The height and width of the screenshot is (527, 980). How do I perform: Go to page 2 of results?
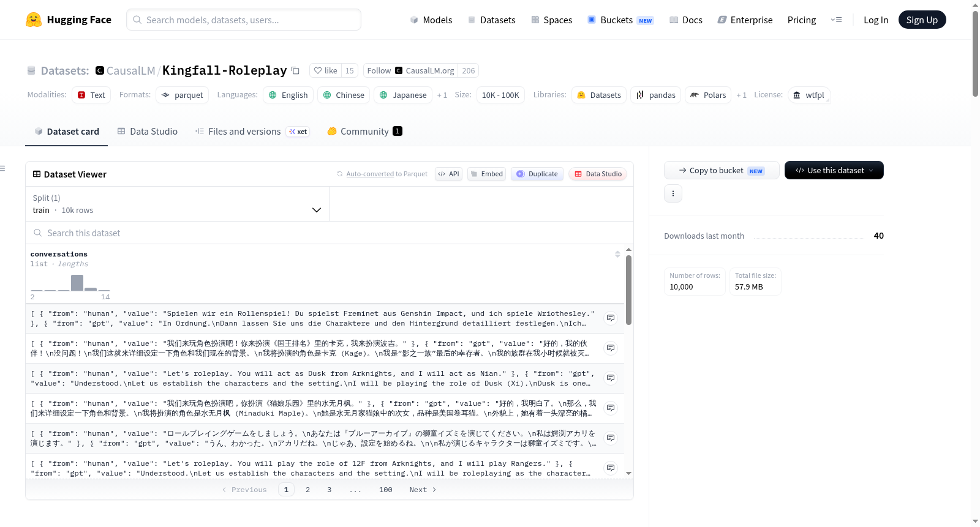click(x=307, y=490)
